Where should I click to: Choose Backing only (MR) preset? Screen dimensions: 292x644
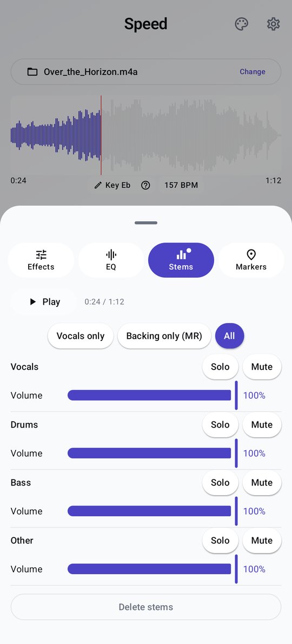(164, 336)
